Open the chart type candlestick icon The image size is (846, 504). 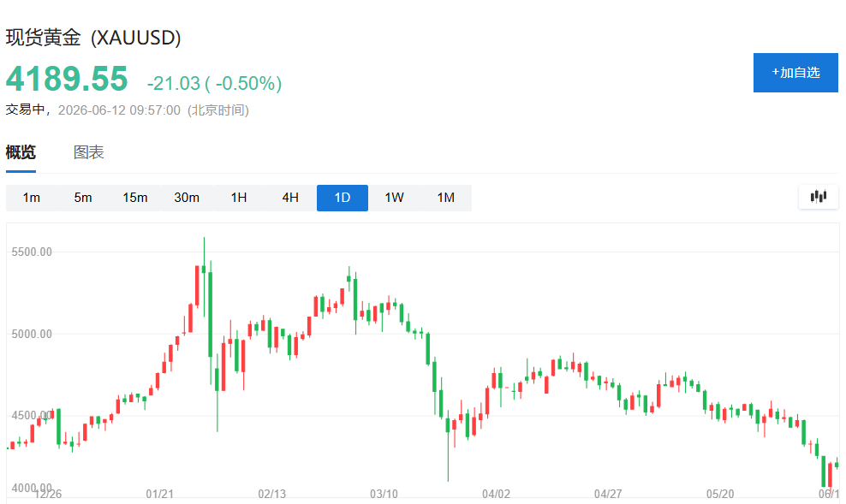[818, 197]
